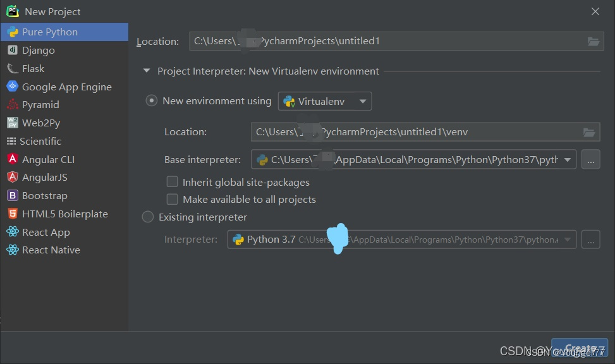Viewport: 615px width, 364px height.
Task: Select AngularJS label in project list
Action: click(x=45, y=178)
